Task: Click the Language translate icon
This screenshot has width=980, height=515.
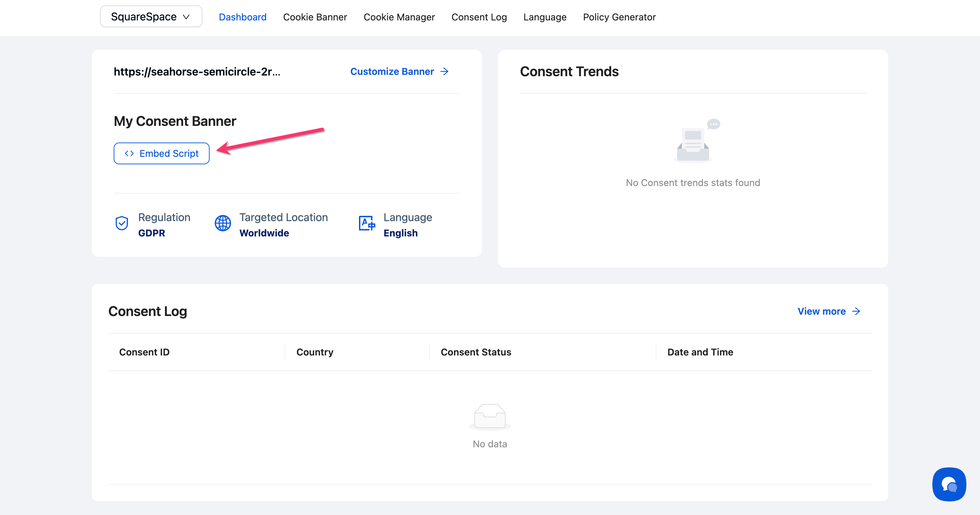Action: (x=367, y=223)
